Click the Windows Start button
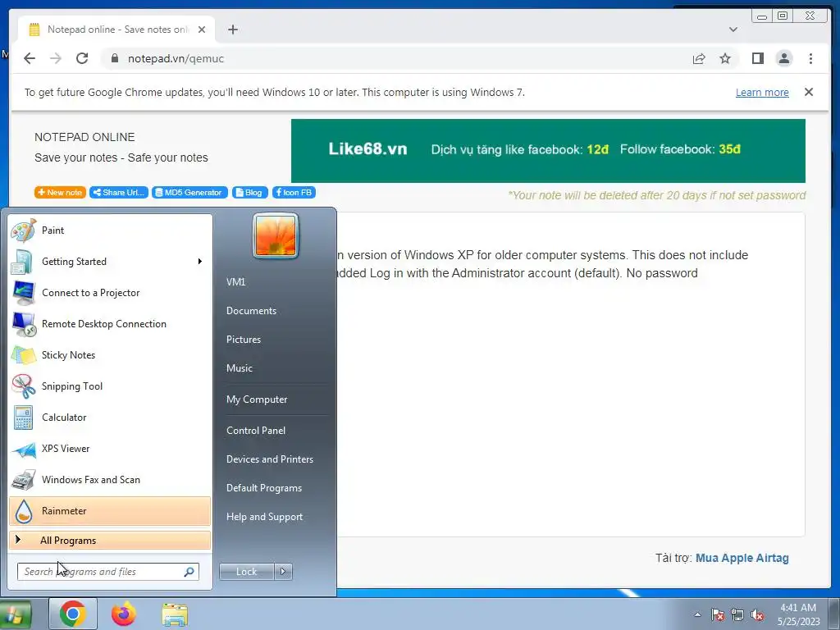 tap(16, 614)
